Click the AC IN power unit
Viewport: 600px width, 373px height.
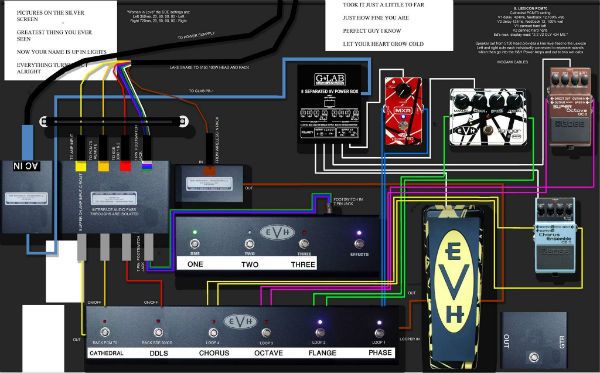(x=27, y=197)
